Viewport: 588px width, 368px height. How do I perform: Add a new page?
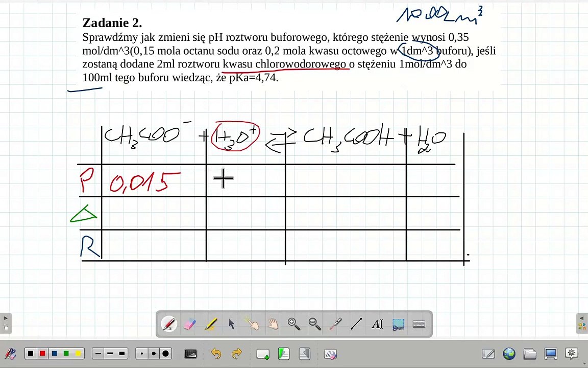coord(263,354)
